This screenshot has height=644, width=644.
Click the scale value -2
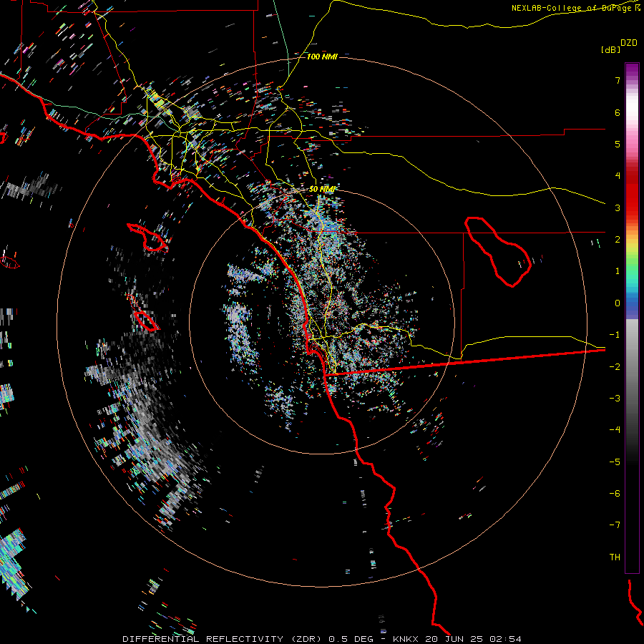tap(615, 366)
